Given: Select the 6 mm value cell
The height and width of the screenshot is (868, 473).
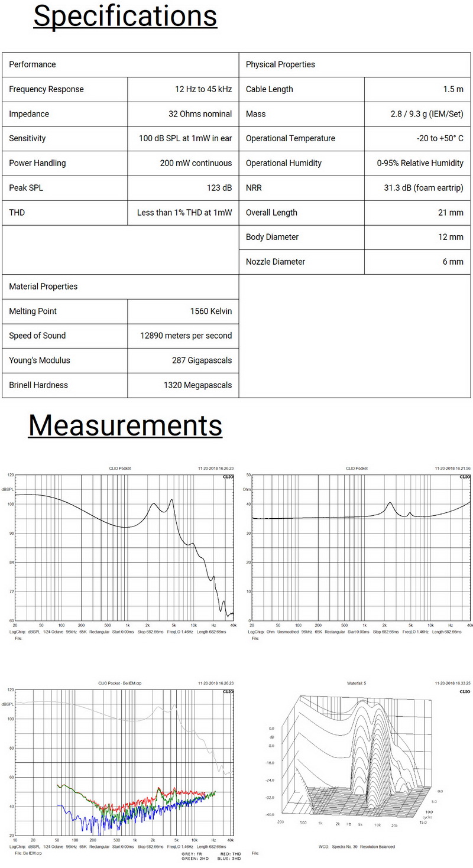Looking at the screenshot, I should (x=417, y=262).
